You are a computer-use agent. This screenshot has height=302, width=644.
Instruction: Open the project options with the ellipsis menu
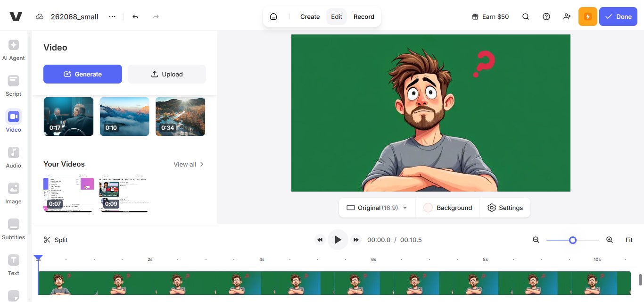point(112,16)
